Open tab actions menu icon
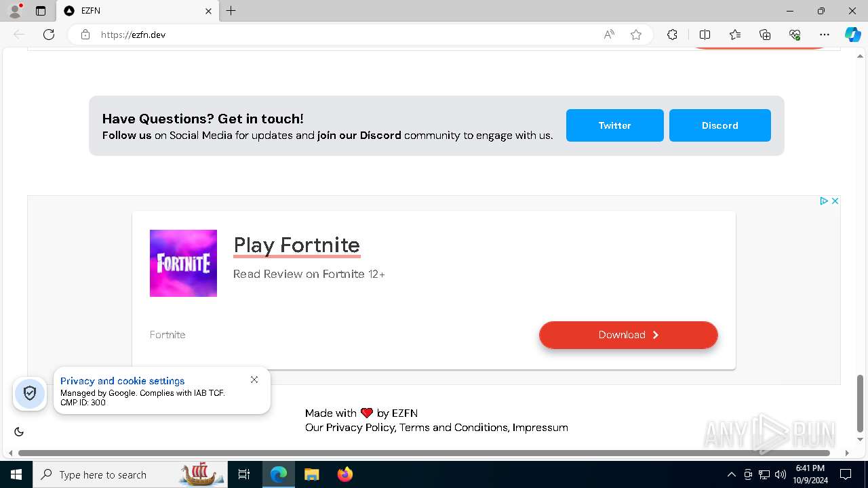Screen dimensions: 868x488 pyautogui.click(x=41, y=11)
